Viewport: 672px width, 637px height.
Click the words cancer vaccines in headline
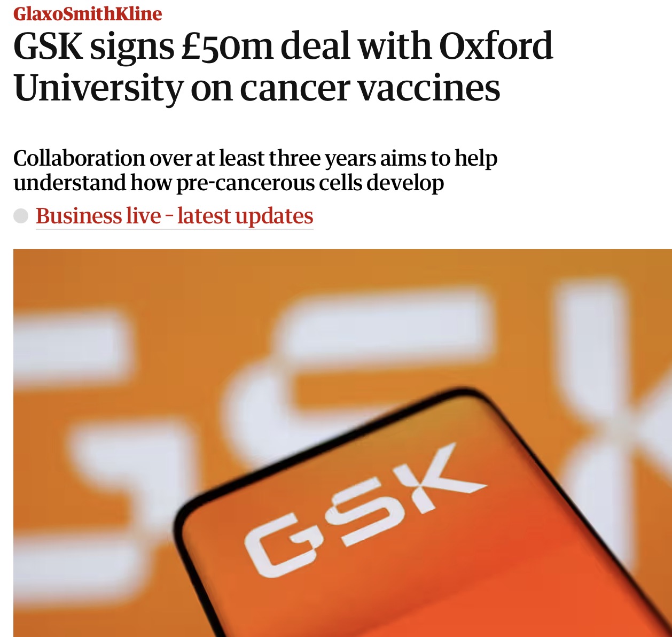pos(370,88)
